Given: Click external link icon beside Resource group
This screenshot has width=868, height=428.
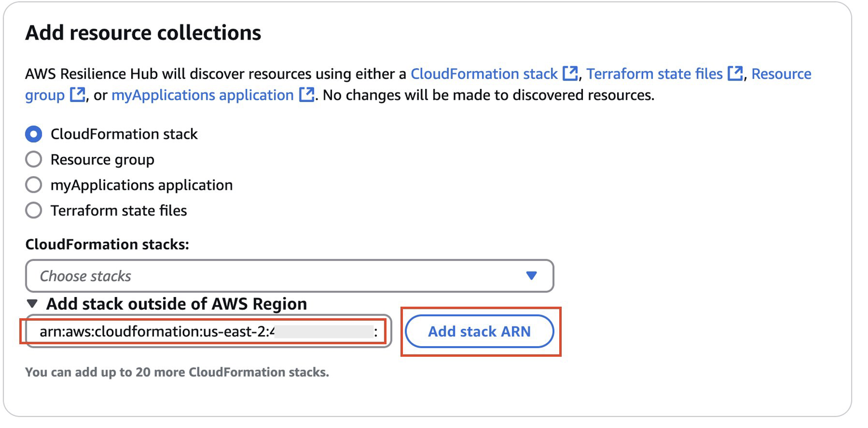Looking at the screenshot, I should [78, 95].
